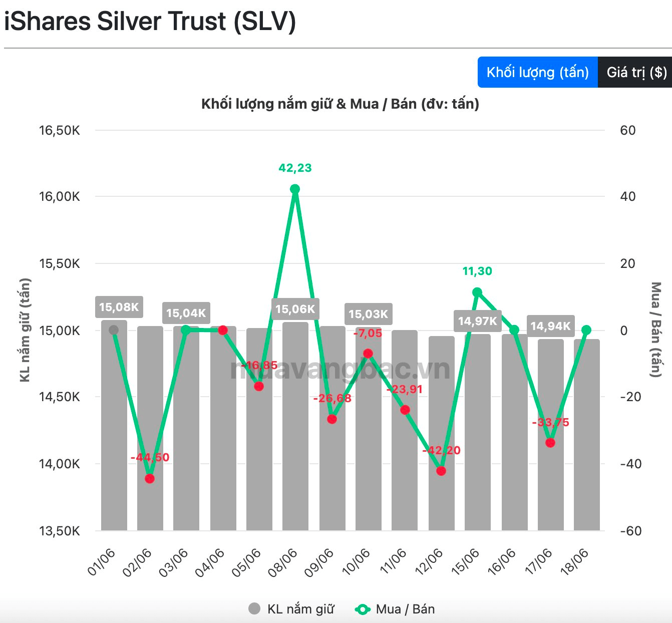Click the green point on 18/06

coord(586,330)
